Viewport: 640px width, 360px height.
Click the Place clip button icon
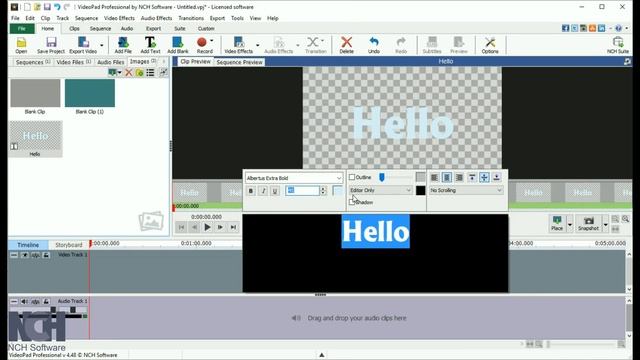(557, 223)
